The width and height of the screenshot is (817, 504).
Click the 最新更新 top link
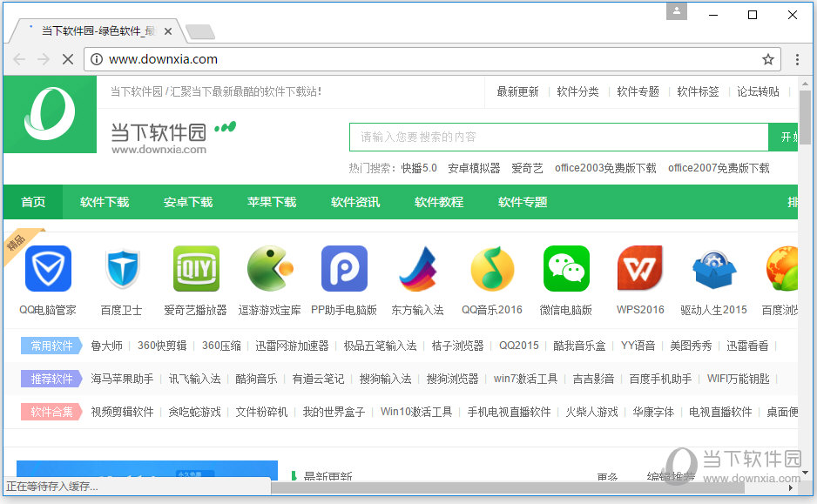pos(517,91)
